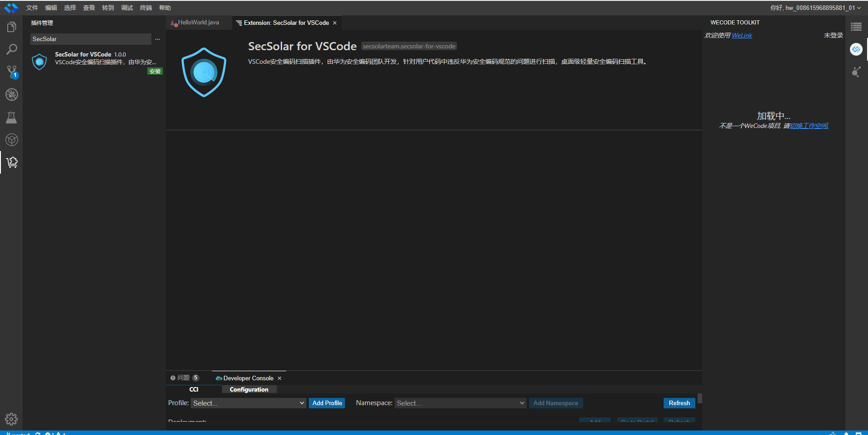
Task: Focus the SecSolar plugin search field
Action: point(90,39)
